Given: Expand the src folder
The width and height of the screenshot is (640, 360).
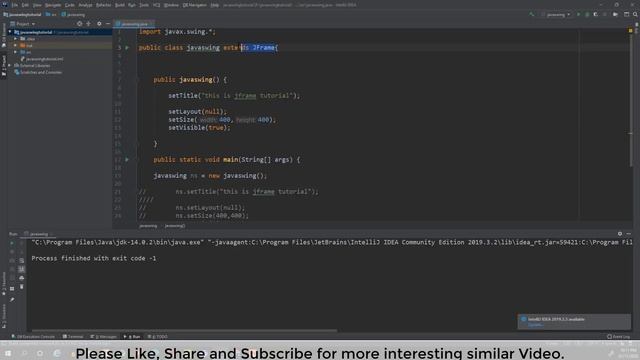Looking at the screenshot, I should coord(16,52).
